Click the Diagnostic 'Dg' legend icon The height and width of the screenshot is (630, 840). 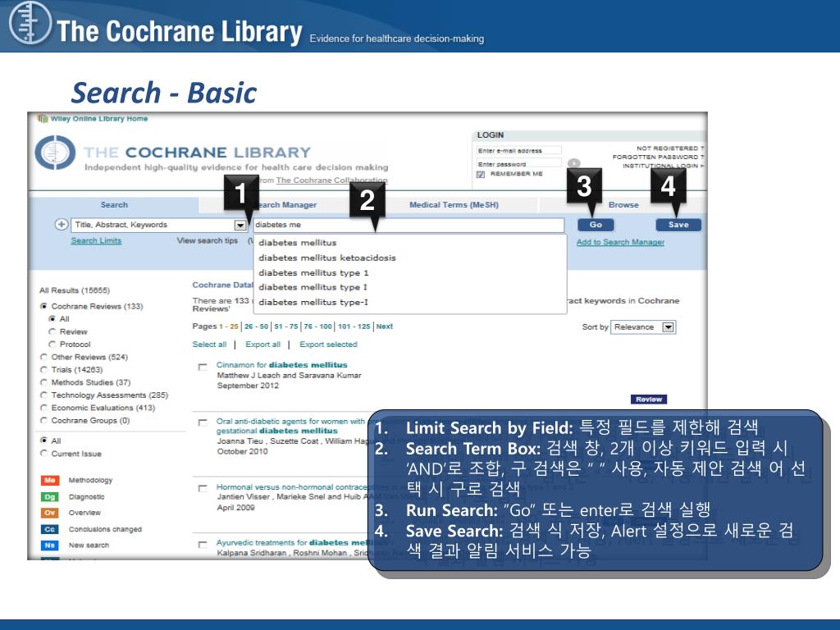(50, 497)
